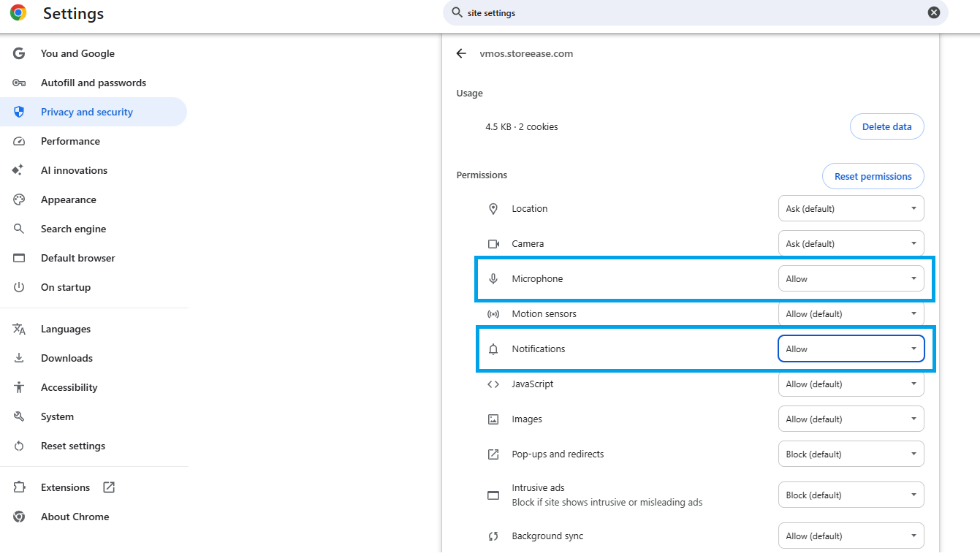The image size is (980, 556).
Task: Go back using the arrow beside vmos.storeease.com
Action: coord(461,53)
